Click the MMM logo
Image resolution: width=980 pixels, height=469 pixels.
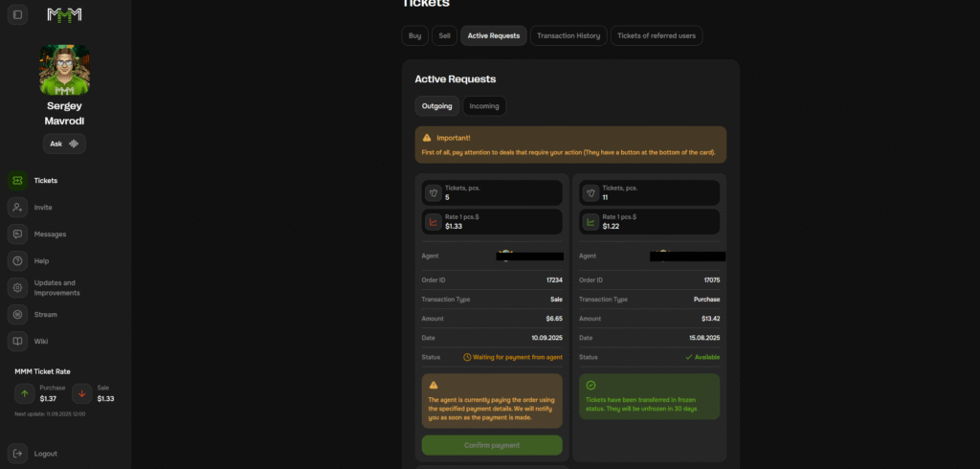pos(65,14)
